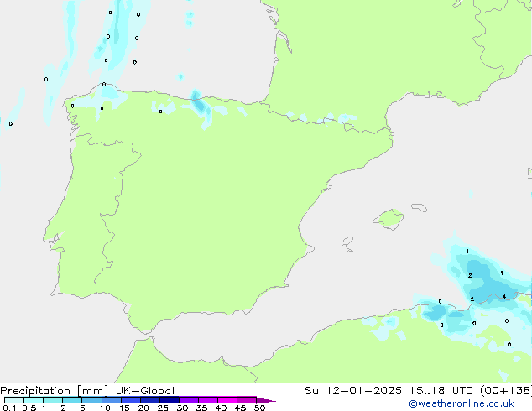Screen dimensions: 532x411
Task: Select the 40–45 mm magenta legend swatch
Action: [227, 400]
